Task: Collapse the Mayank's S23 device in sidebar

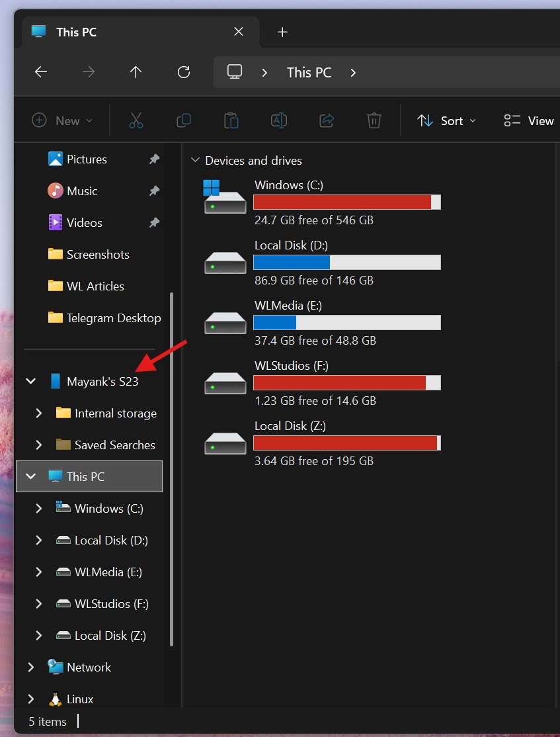Action: [30, 381]
